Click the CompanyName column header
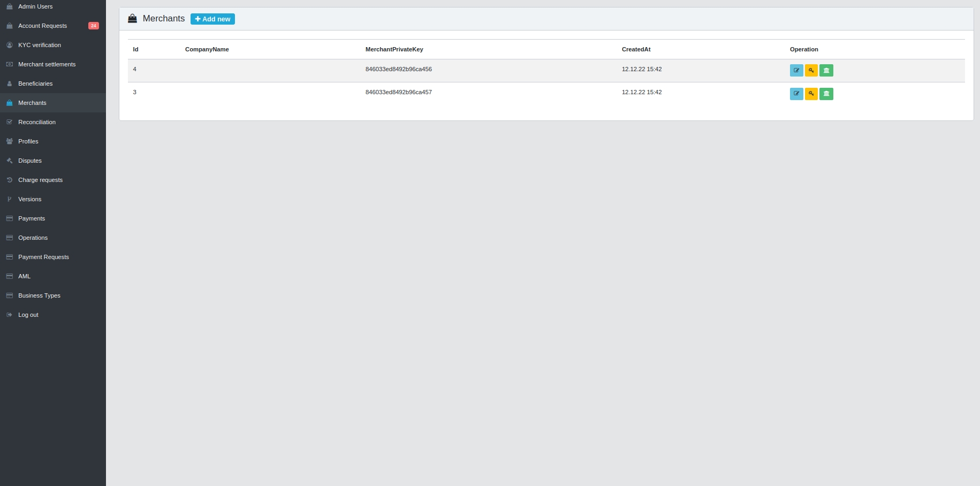This screenshot has width=980, height=486. 207,49
